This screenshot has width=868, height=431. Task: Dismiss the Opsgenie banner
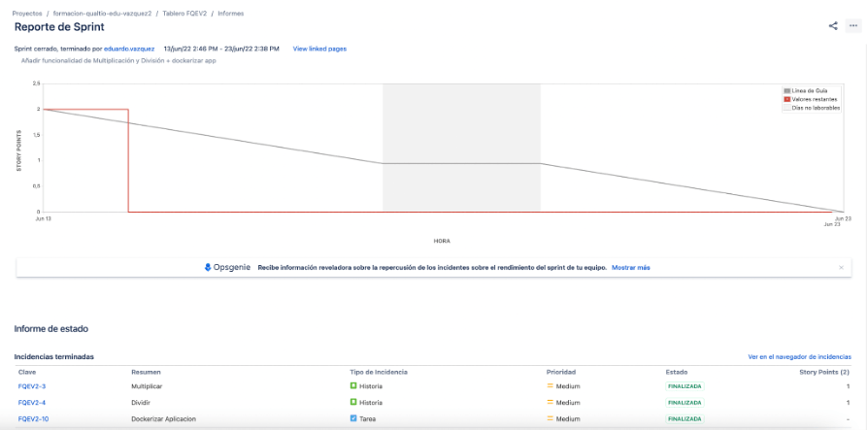click(x=841, y=267)
